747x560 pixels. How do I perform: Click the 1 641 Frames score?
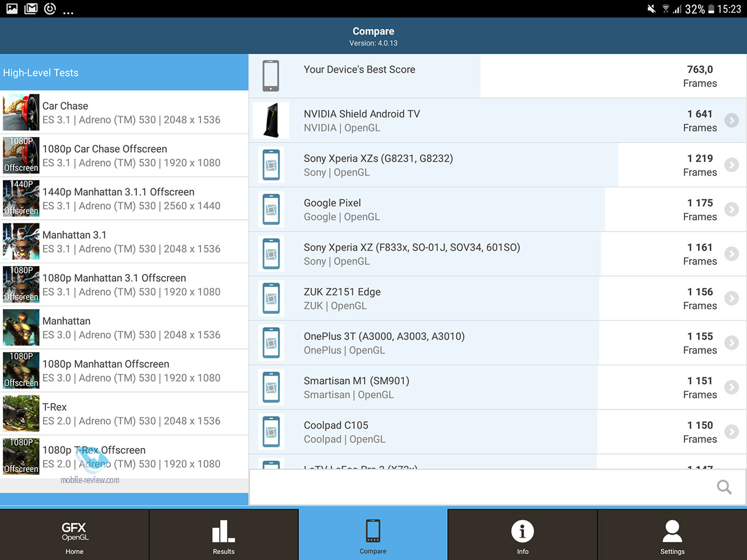coord(700,121)
